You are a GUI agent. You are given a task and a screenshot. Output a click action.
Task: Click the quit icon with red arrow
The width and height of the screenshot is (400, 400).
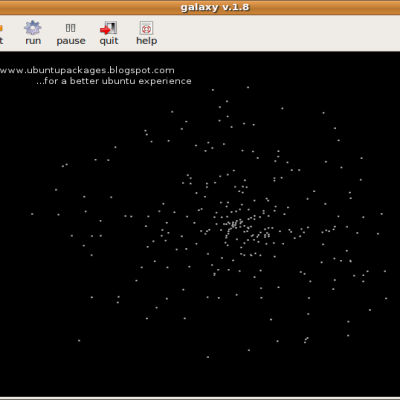108,28
